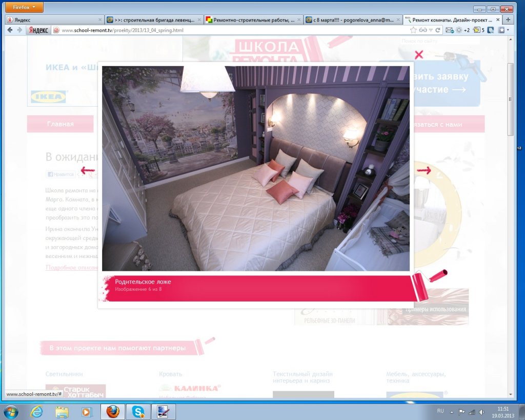This screenshot has width=525, height=420.
Task: Open the weather sun +2 widget
Action: pyautogui.click(x=462, y=30)
